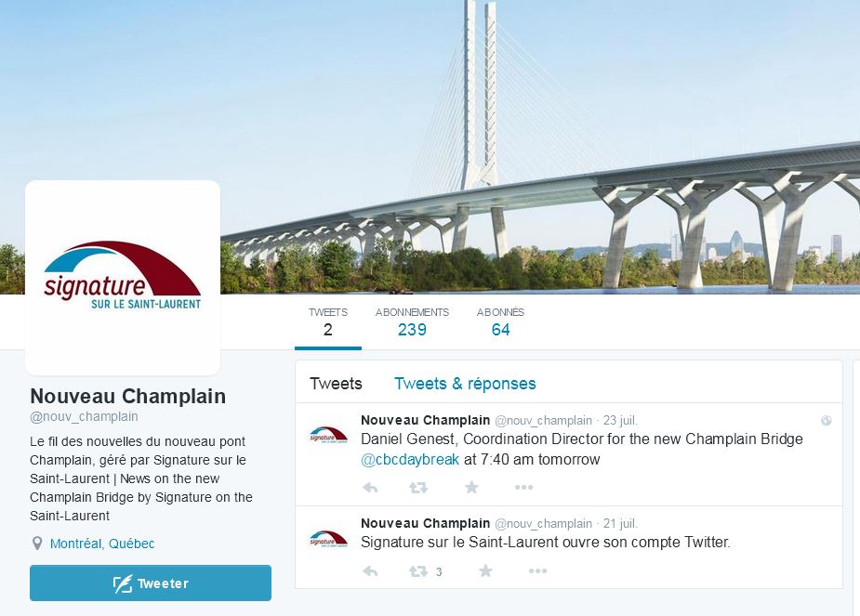The image size is (860, 616).
Task: Click the location pin icon
Action: tap(37, 544)
